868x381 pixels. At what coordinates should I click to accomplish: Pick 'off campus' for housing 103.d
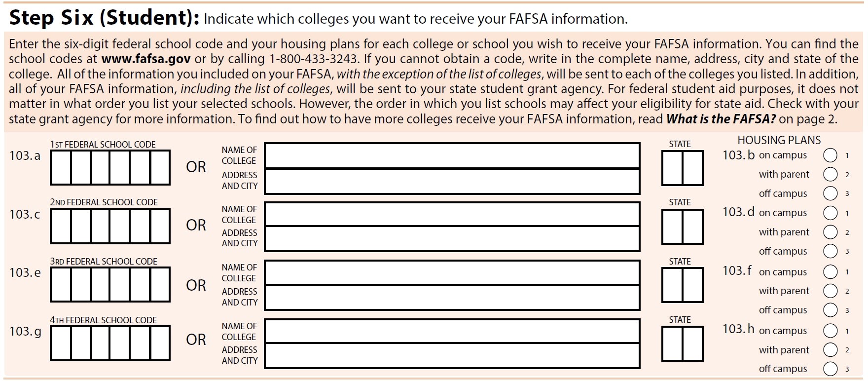pyautogui.click(x=831, y=251)
